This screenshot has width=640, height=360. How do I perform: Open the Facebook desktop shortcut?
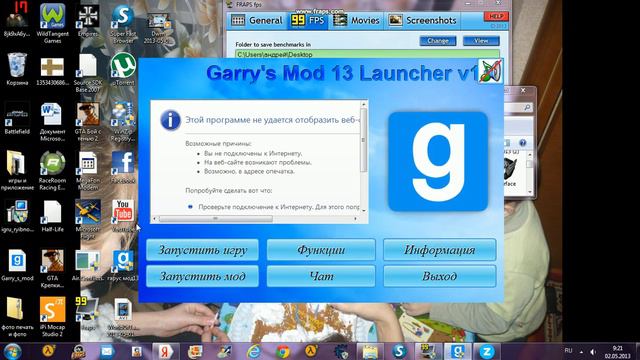123,167
